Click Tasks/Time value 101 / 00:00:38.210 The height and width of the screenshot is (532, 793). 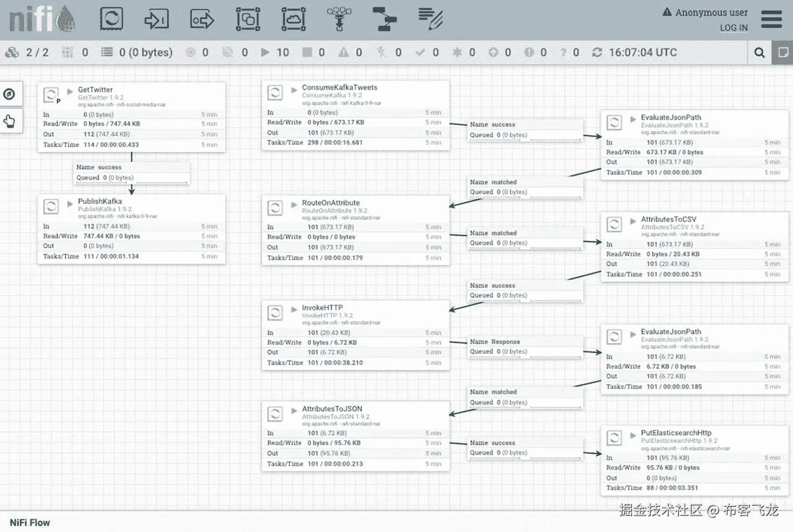tap(335, 363)
